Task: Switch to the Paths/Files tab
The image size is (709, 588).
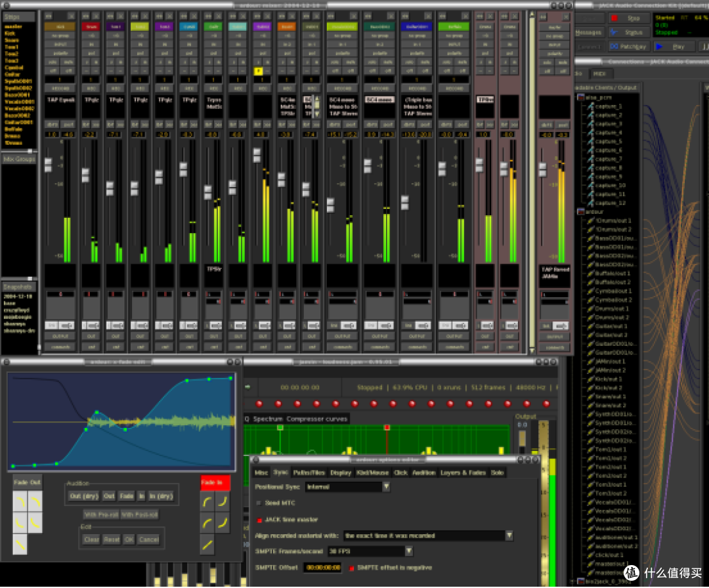Action: pos(309,472)
